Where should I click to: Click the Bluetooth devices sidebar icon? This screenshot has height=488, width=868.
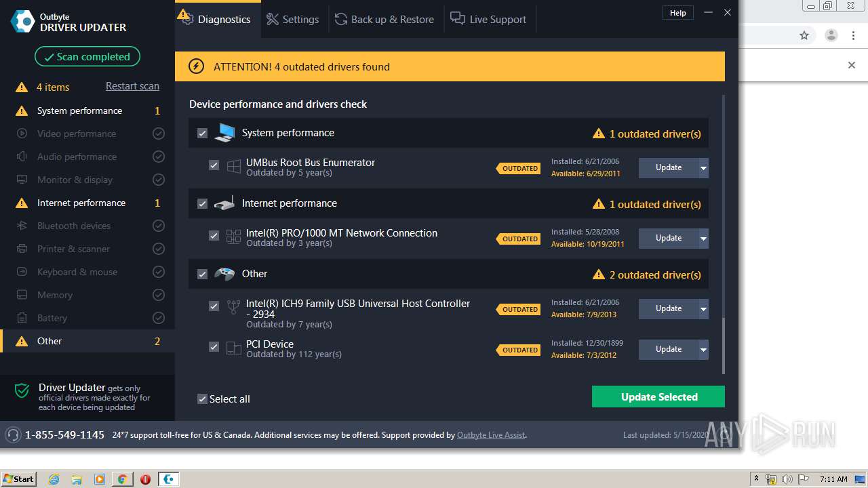22,226
